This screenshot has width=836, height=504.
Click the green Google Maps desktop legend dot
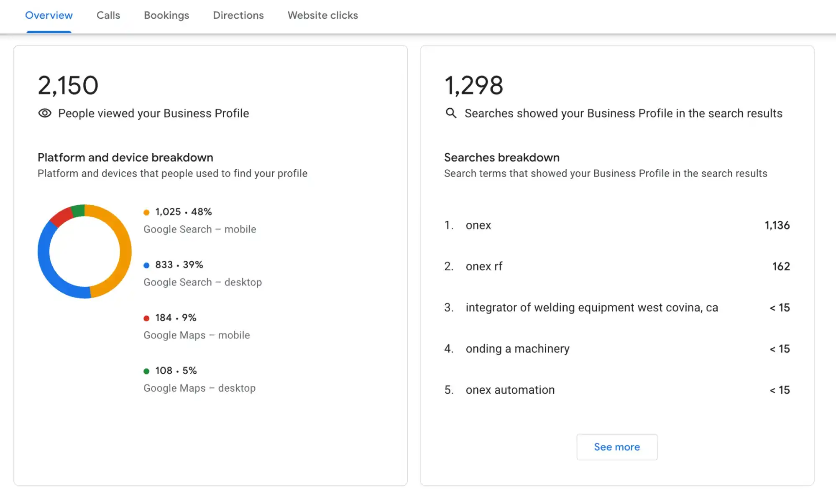tap(146, 371)
